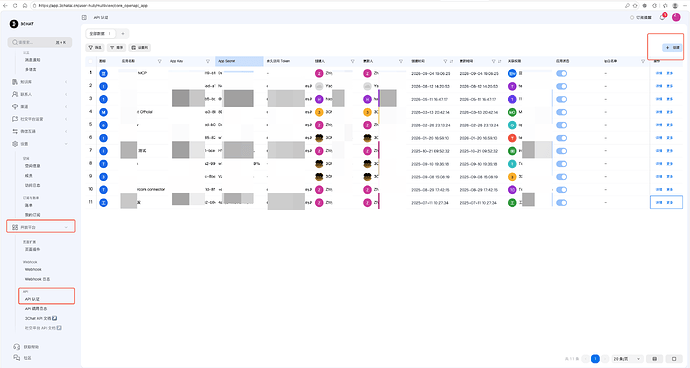The height and width of the screenshot is (368, 690).
Task: Click the list view icon beside pagination
Action: coord(654,359)
